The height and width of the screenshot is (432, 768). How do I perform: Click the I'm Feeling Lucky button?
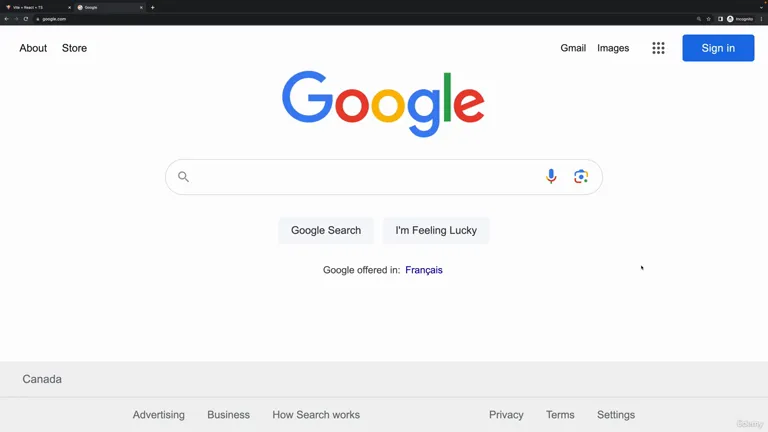(x=436, y=230)
